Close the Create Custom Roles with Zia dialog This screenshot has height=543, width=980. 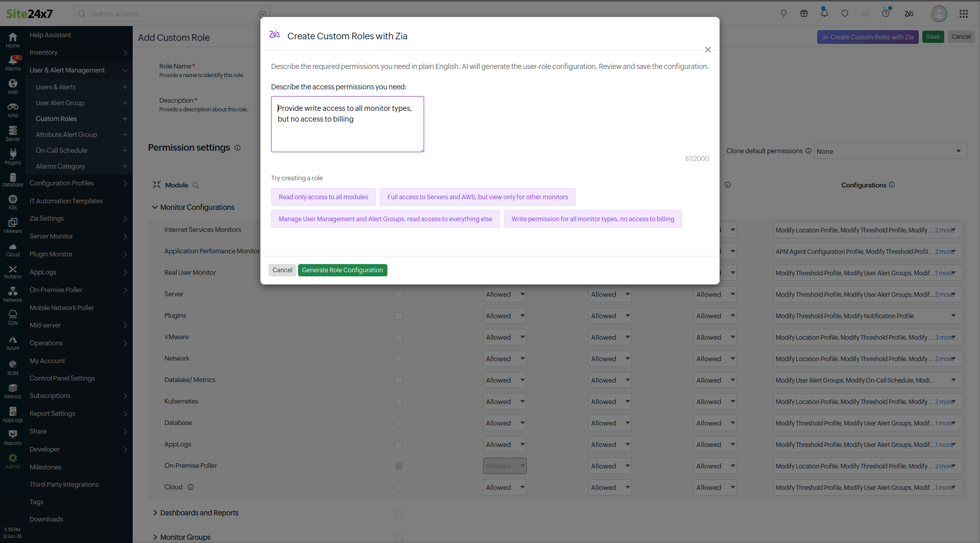(708, 50)
